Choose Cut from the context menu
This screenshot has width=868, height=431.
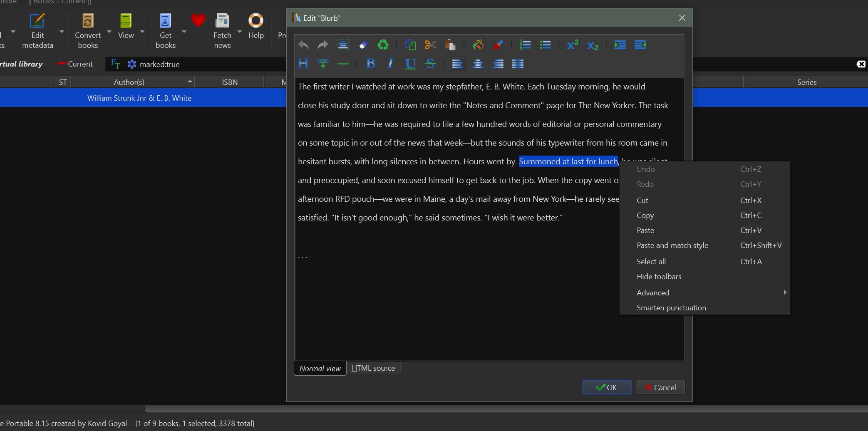(x=705, y=200)
